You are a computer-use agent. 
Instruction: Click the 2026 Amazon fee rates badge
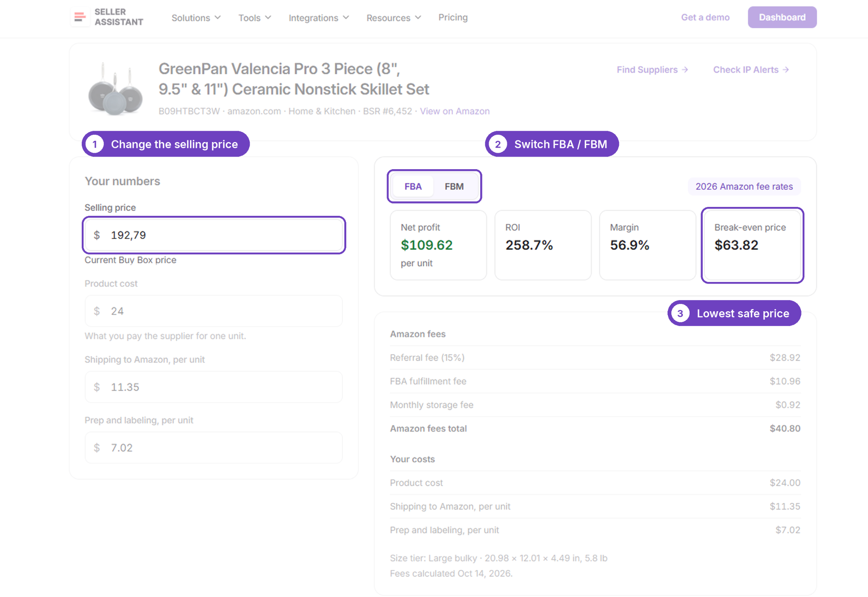[744, 187]
